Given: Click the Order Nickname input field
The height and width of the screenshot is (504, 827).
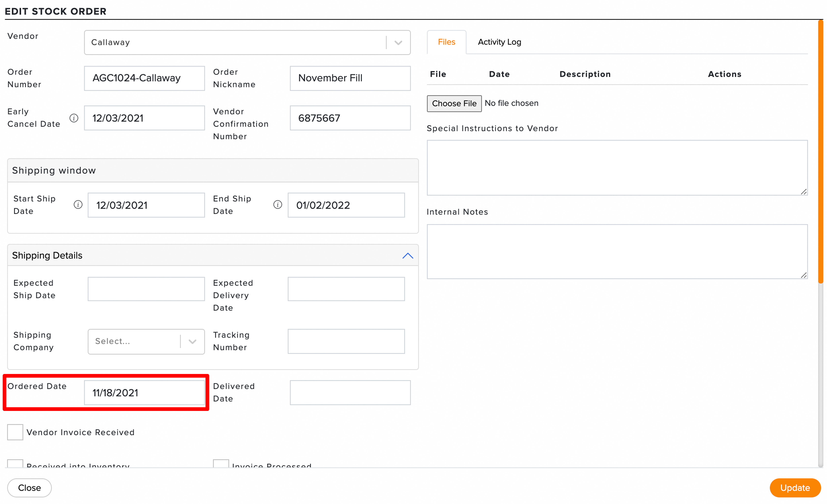Looking at the screenshot, I should click(350, 78).
